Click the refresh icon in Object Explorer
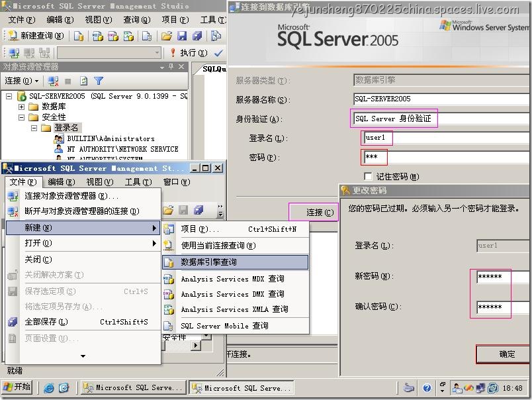 pyautogui.click(x=83, y=81)
